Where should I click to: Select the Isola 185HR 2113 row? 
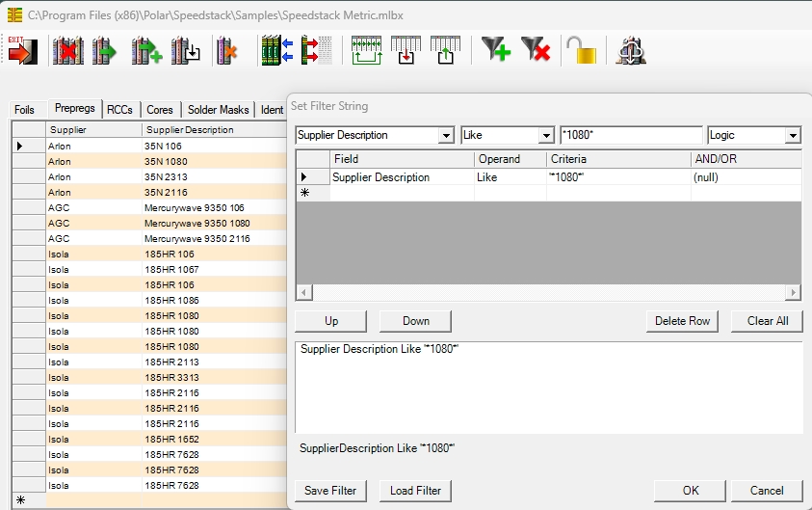149,362
